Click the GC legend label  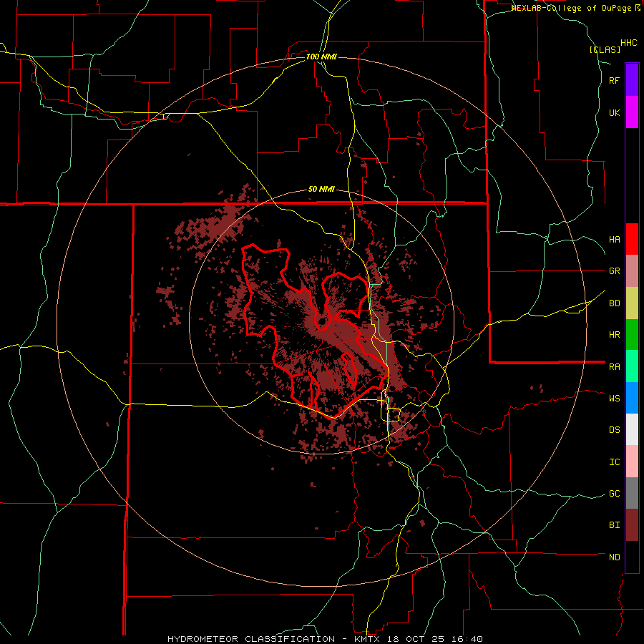click(x=614, y=494)
